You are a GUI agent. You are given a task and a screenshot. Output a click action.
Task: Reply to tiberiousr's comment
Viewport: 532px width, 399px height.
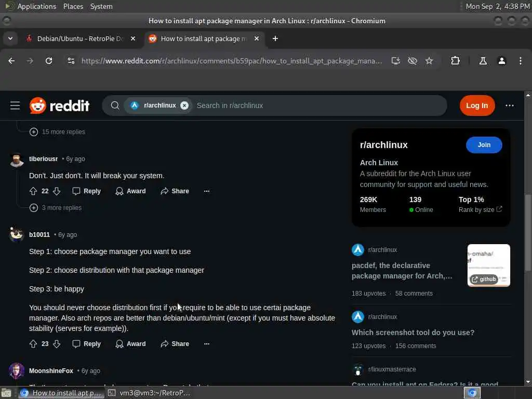point(87,191)
